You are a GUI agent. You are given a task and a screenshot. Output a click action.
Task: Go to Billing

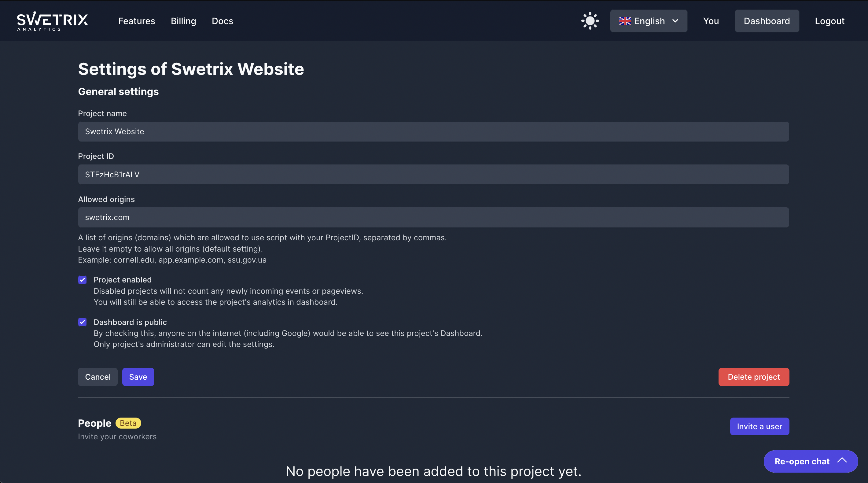[183, 21]
